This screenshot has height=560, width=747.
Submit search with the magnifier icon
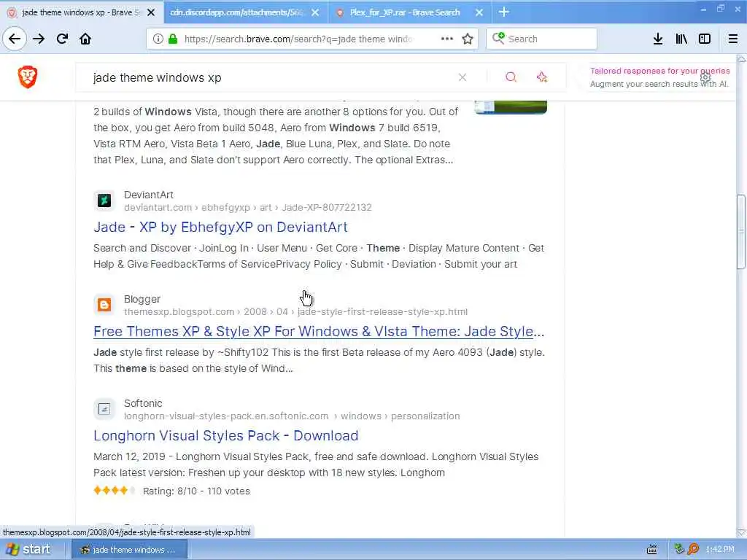(511, 77)
